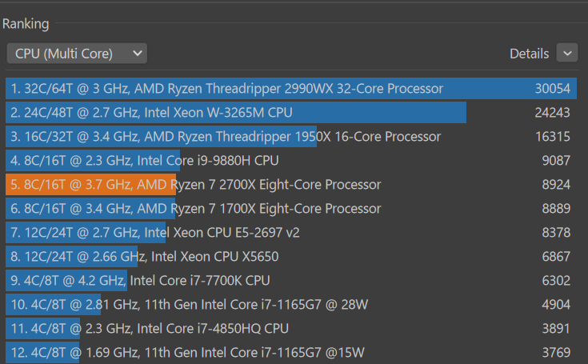Click the orange 8924 score bar
The width and height of the screenshot is (588, 364).
click(x=90, y=185)
